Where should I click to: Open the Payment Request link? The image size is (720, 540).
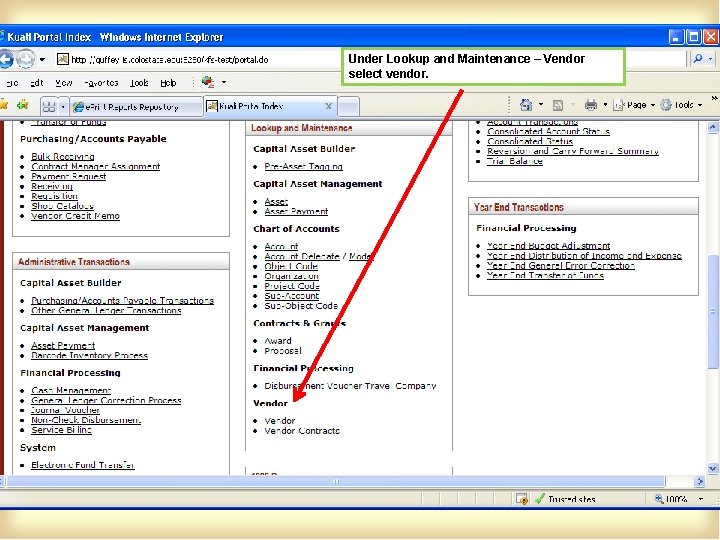tap(68, 176)
